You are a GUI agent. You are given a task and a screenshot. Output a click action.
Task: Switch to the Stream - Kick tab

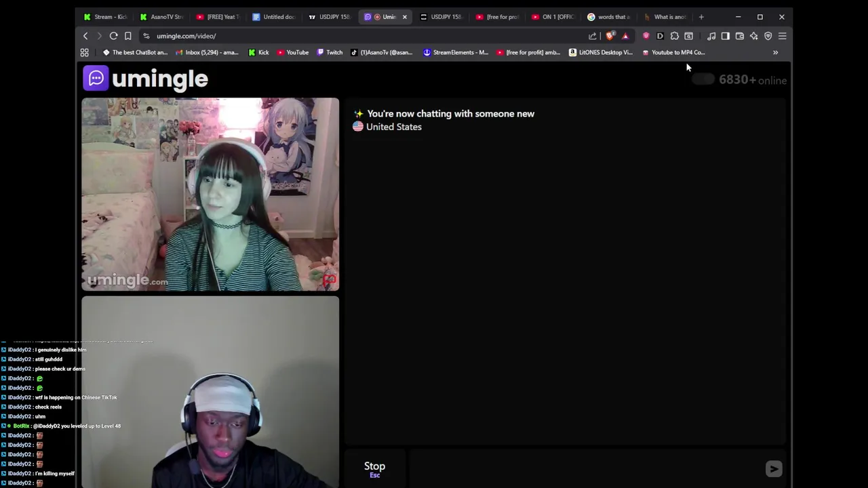(x=106, y=17)
